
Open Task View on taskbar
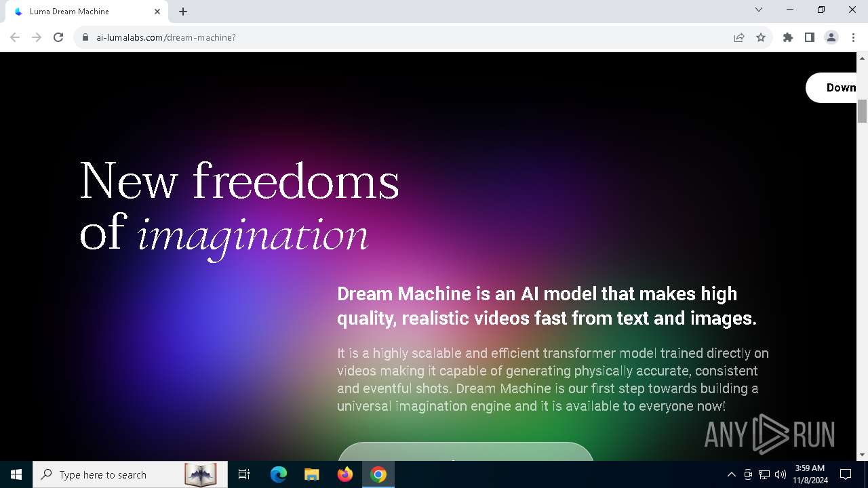point(244,474)
